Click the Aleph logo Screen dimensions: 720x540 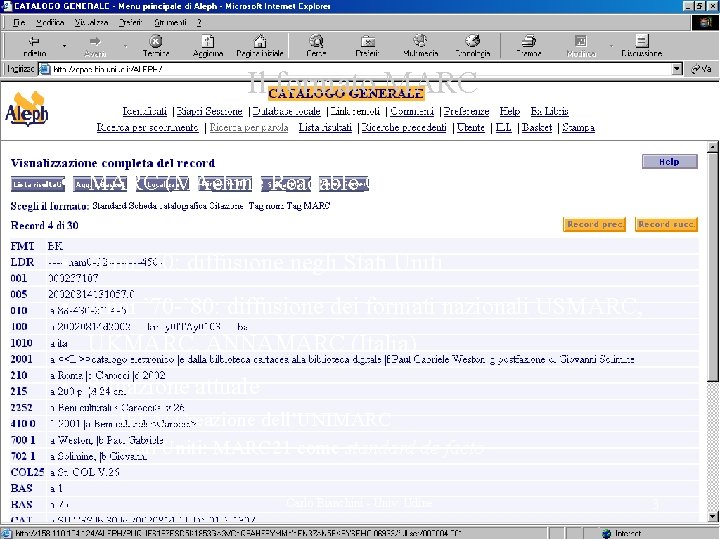click(x=27, y=109)
